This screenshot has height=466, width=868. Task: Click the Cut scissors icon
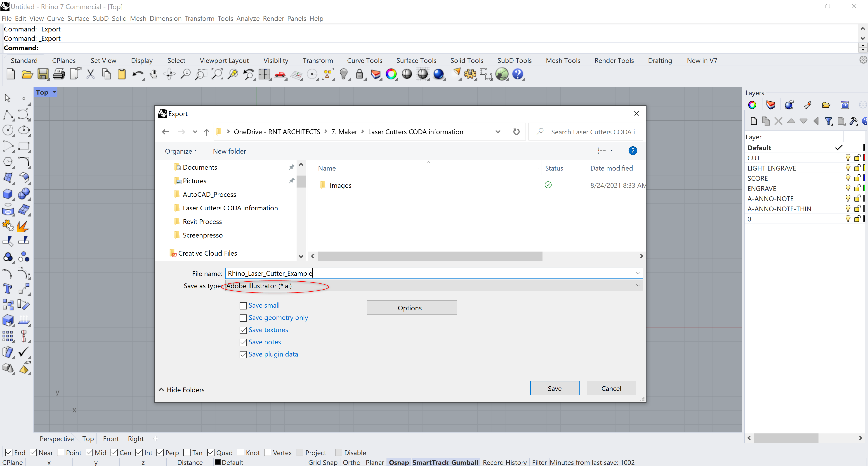click(90, 74)
